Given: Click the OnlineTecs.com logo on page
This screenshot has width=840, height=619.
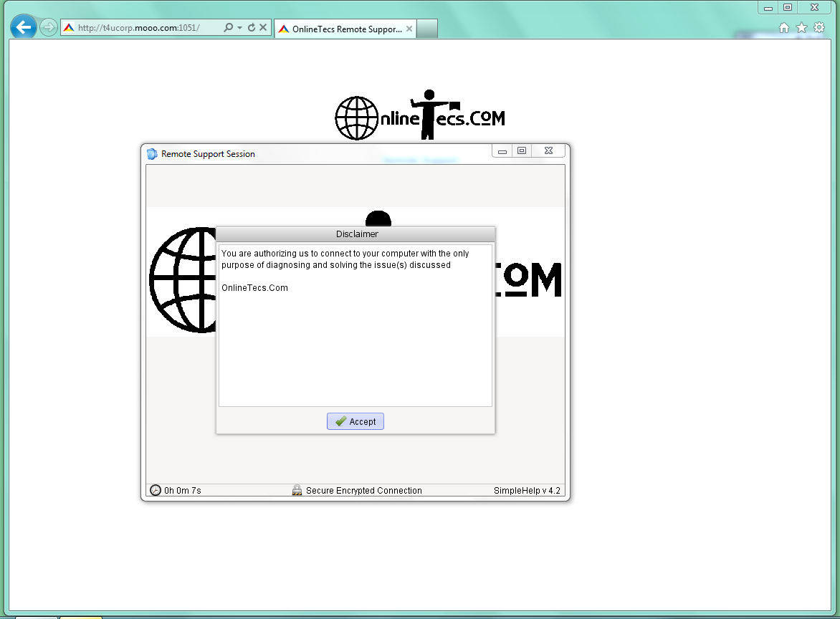Looking at the screenshot, I should coord(420,115).
